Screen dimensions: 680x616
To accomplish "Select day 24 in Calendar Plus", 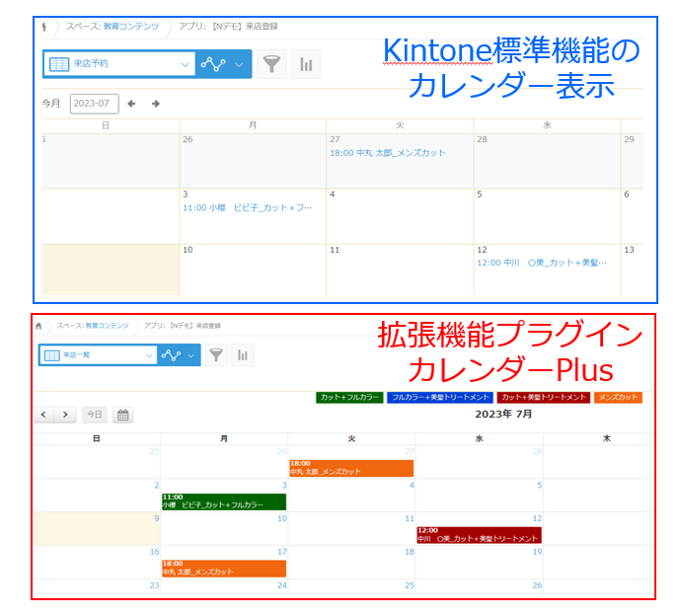I will pos(282,585).
